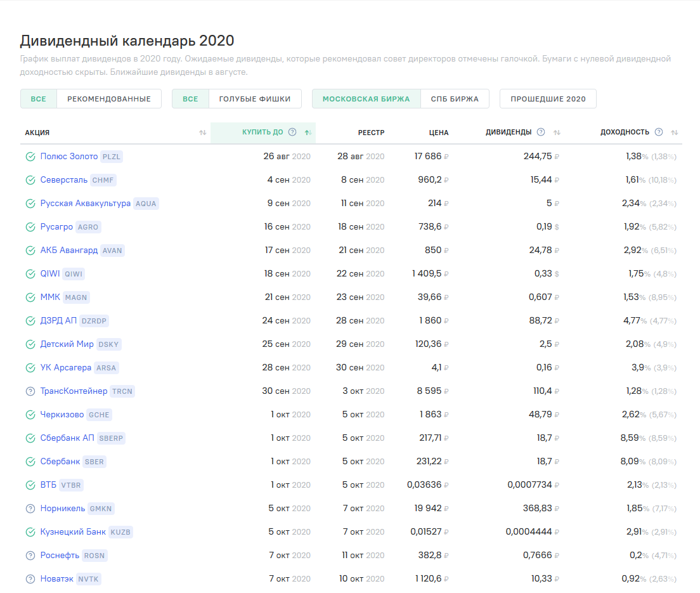Filter by Рекомендованные dividends
700x593 pixels.
pos(109,99)
